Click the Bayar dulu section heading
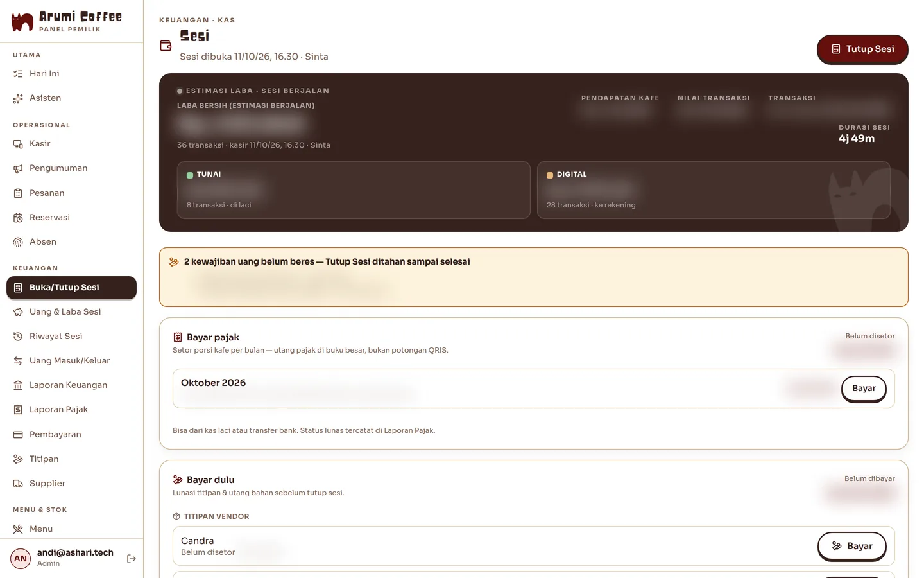924x578 pixels. [210, 480]
